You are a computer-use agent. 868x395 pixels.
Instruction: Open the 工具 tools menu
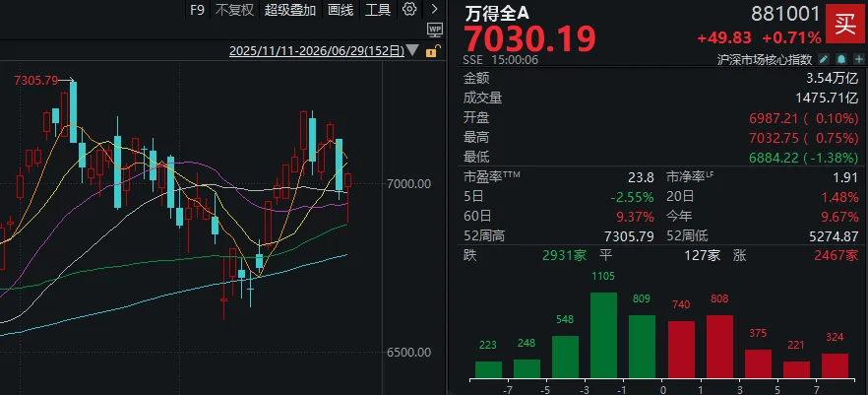(x=378, y=10)
